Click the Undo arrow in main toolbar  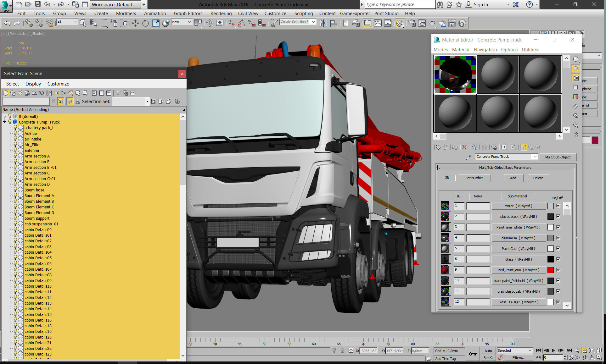pyautogui.click(x=7, y=23)
